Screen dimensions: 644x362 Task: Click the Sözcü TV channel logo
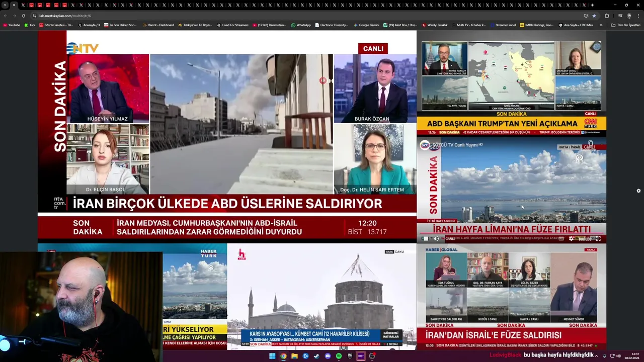[425, 145]
